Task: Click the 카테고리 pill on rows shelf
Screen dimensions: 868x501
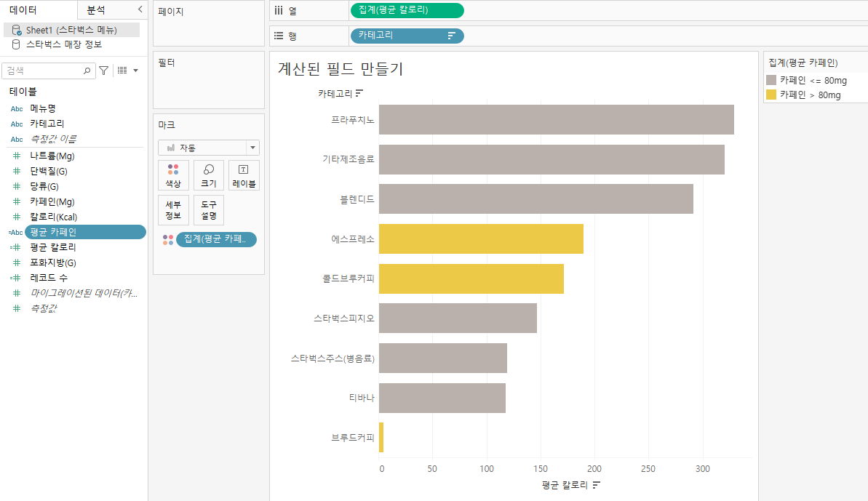Action: tap(407, 36)
